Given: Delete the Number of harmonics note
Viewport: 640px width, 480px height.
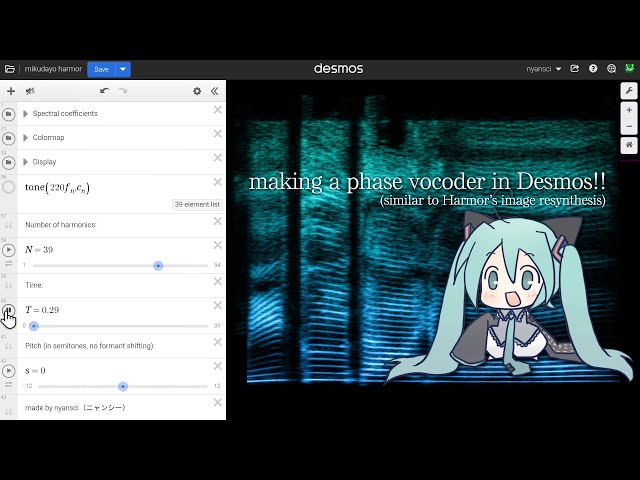Looking at the screenshot, I should pyautogui.click(x=218, y=221).
